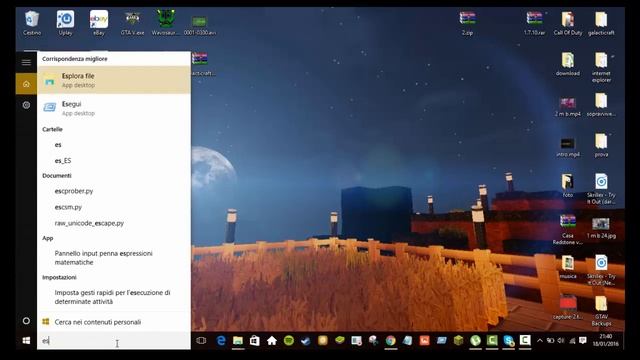640x360 pixels.
Task: Open Steam from the taskbar
Action: pyautogui.click(x=306, y=340)
